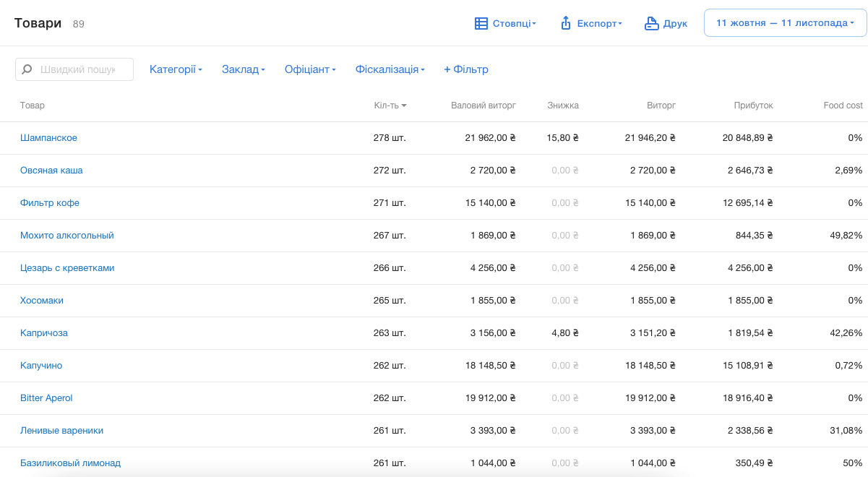The width and height of the screenshot is (868, 477).
Task: Focus the Швидкий пошук search field
Action: pos(74,69)
